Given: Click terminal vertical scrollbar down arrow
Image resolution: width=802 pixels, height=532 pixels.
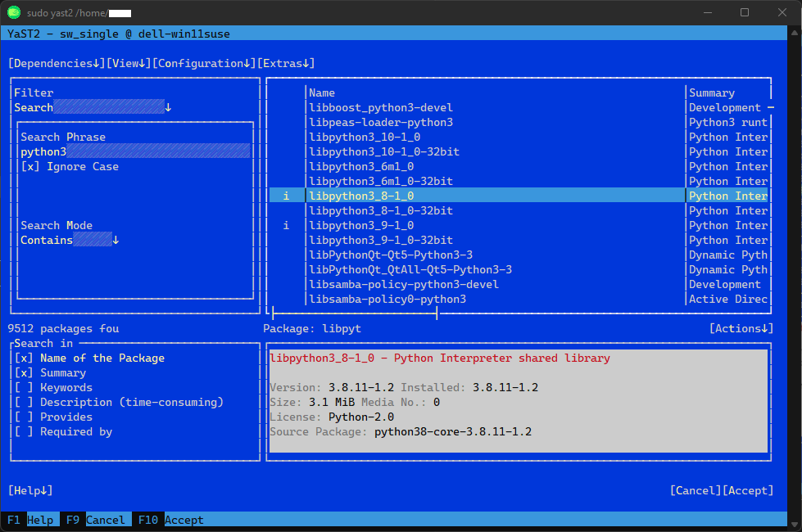Looking at the screenshot, I should click(x=795, y=525).
